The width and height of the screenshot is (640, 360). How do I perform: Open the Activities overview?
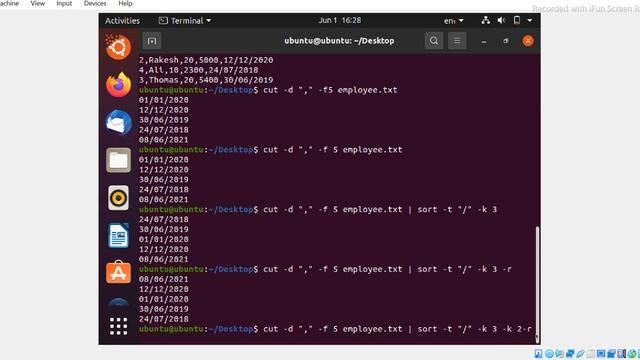coord(122,20)
